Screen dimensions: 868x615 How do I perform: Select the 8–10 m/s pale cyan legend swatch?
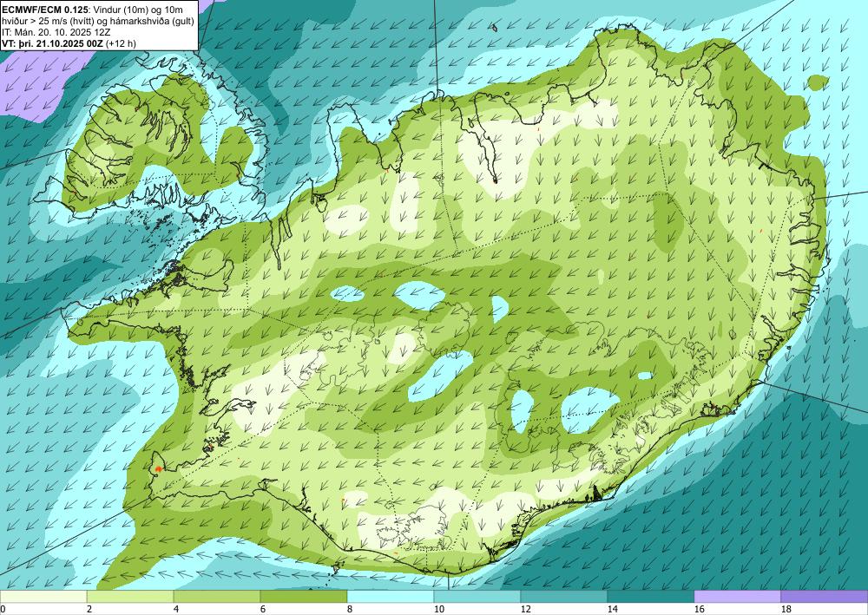pos(391,597)
